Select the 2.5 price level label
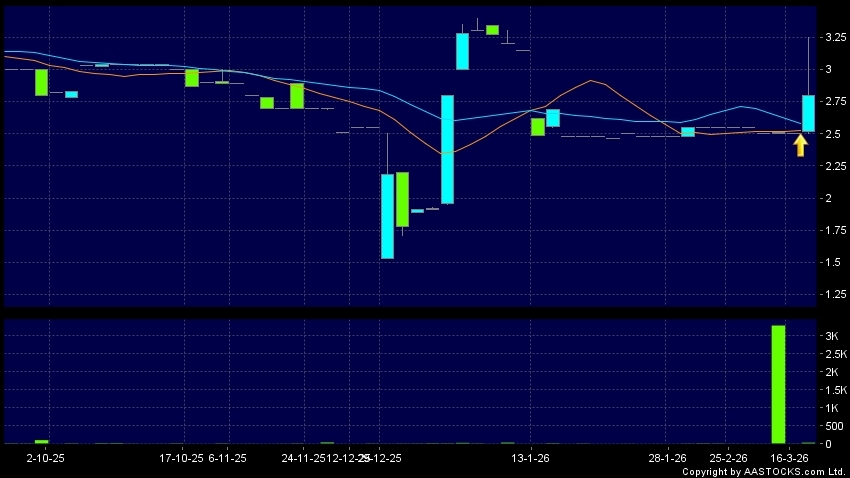 (832, 134)
